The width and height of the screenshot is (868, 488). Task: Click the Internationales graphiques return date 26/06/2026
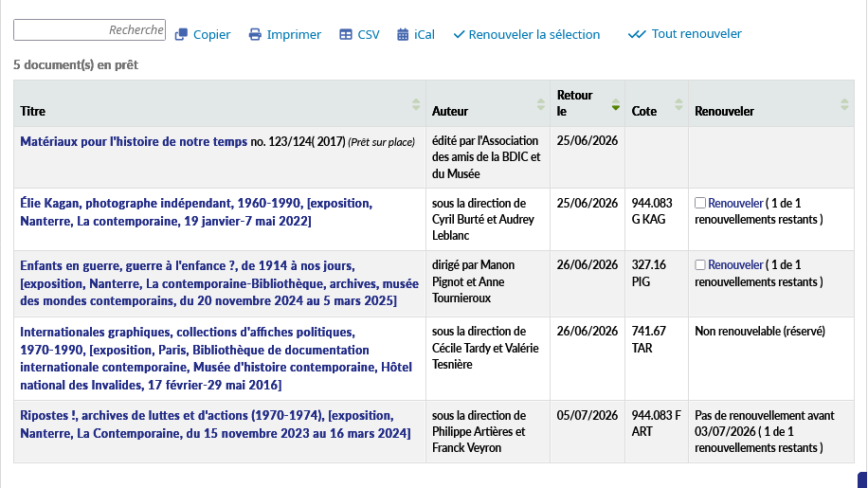pos(588,332)
